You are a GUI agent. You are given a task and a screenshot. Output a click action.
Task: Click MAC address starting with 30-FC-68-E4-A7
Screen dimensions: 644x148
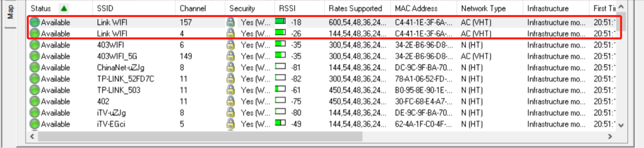coord(424,101)
